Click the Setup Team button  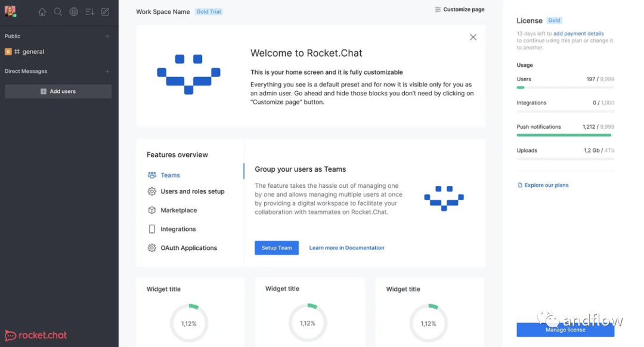point(277,248)
